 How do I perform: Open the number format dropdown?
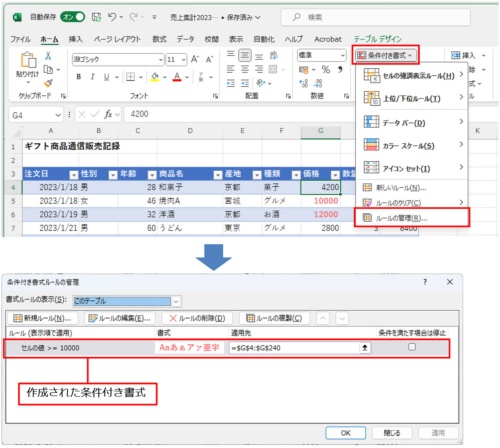click(343, 55)
